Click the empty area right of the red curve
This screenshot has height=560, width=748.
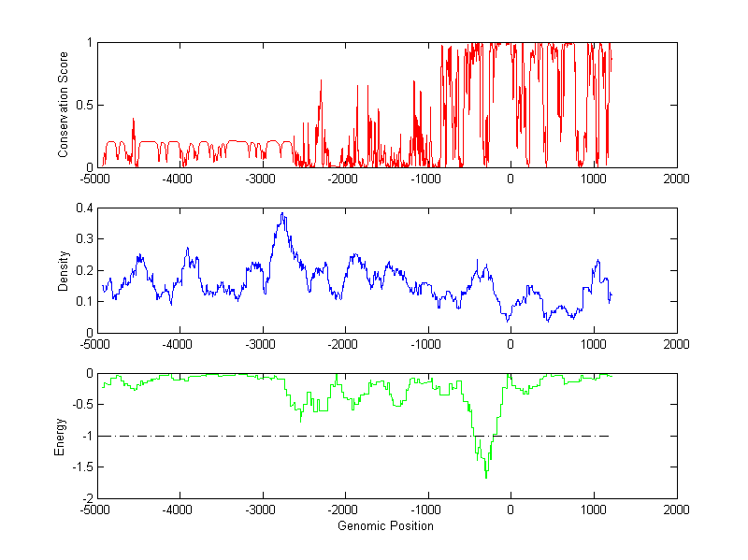(645, 103)
